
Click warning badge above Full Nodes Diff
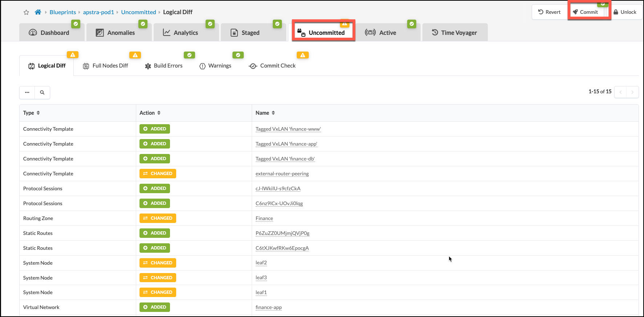coord(135,55)
